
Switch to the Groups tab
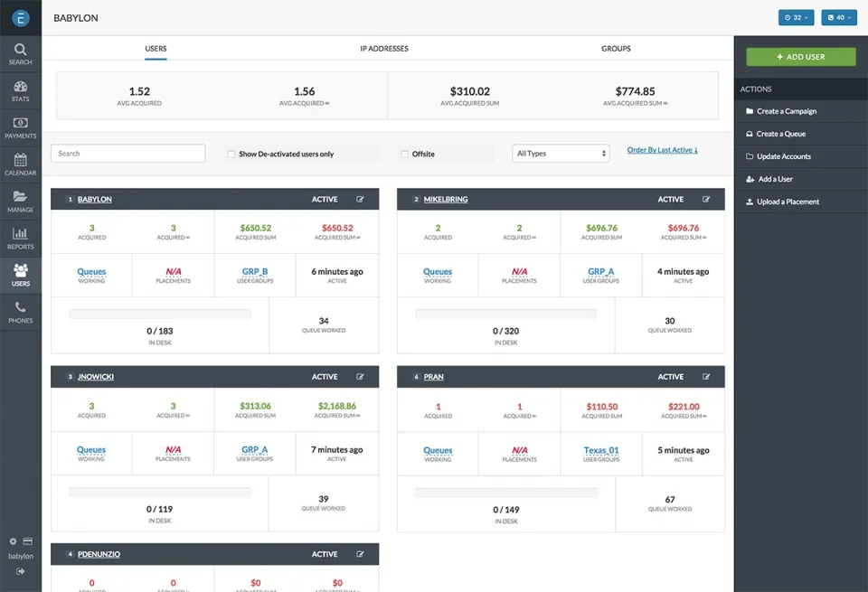(616, 49)
